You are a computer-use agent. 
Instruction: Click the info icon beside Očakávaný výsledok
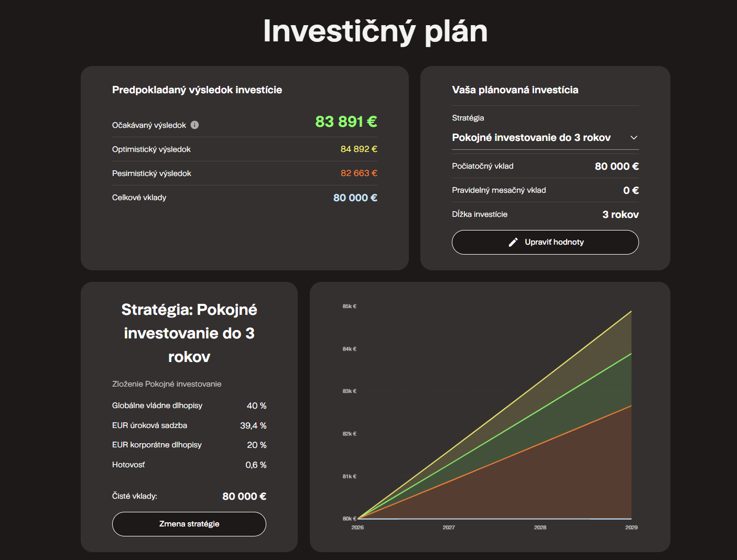pyautogui.click(x=194, y=125)
